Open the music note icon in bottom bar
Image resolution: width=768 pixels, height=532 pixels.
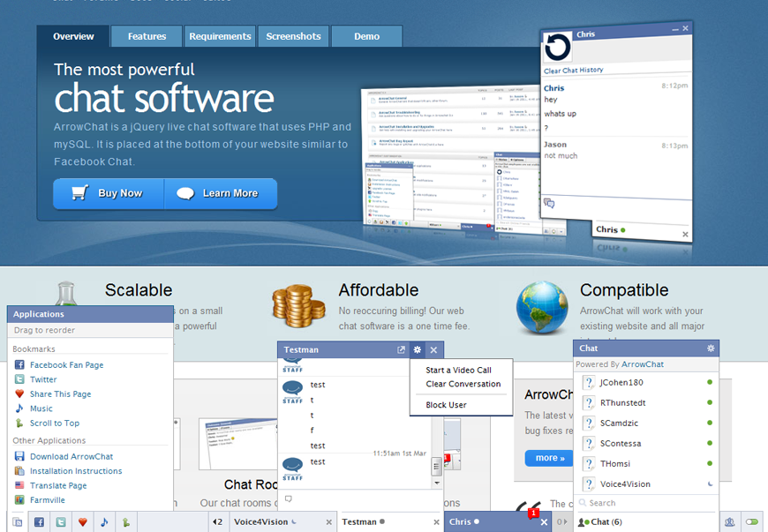click(104, 522)
